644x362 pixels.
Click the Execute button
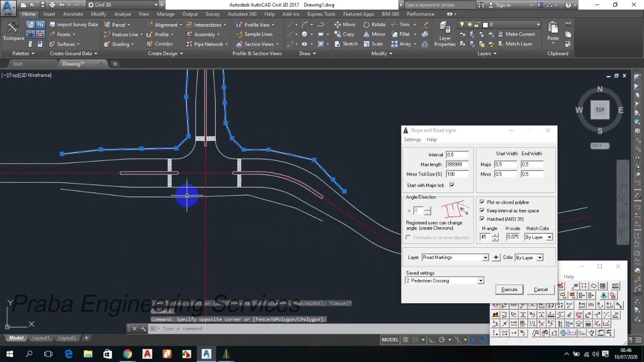[x=509, y=290]
